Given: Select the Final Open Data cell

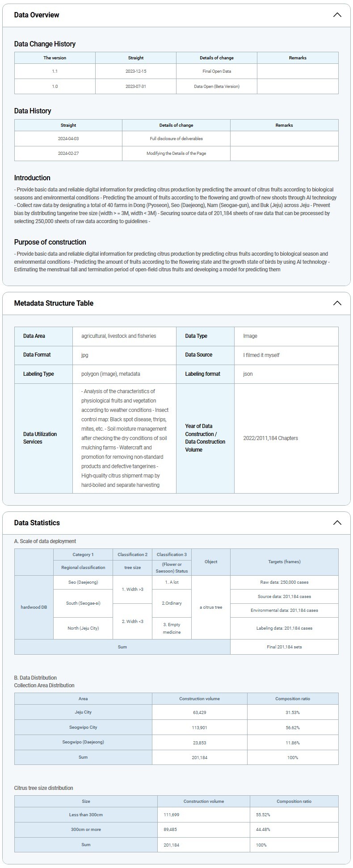Looking at the screenshot, I should [x=216, y=71].
